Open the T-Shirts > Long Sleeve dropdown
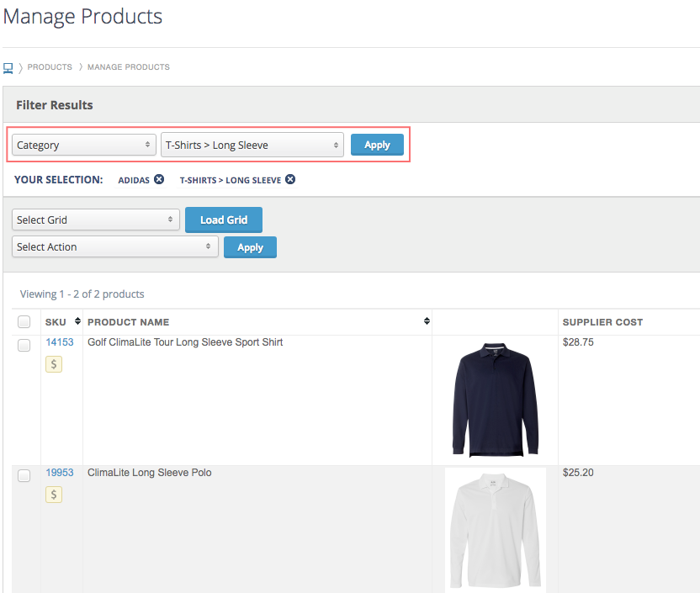The height and width of the screenshot is (593, 700). [252, 145]
